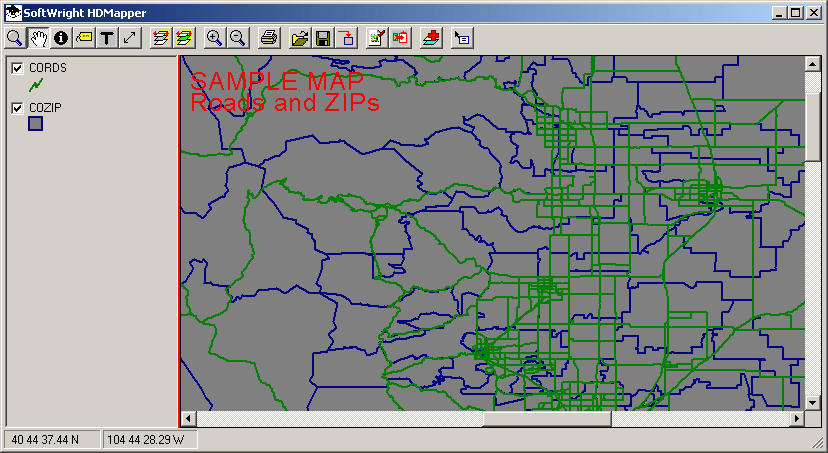Screen dimensions: 828x453
Task: Click the vertical scrollbar up arrow
Action: point(812,64)
